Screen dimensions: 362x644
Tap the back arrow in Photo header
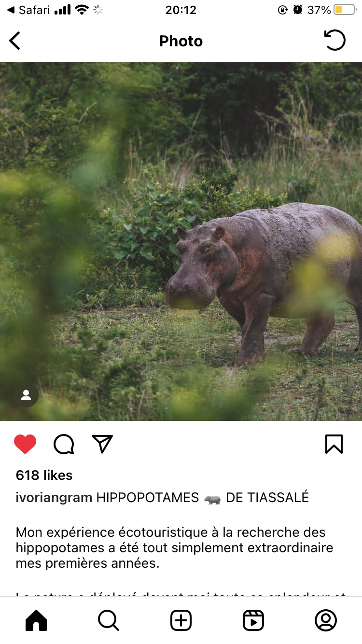coord(15,41)
